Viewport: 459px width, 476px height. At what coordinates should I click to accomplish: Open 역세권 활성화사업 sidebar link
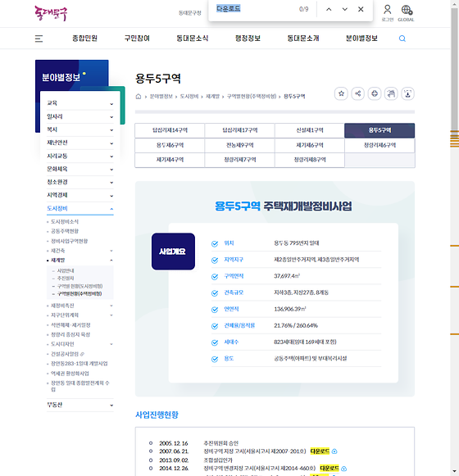[70, 374]
